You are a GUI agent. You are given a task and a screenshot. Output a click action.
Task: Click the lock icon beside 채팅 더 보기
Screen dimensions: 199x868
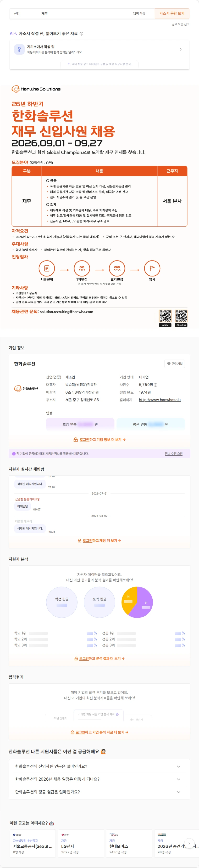click(x=80, y=541)
